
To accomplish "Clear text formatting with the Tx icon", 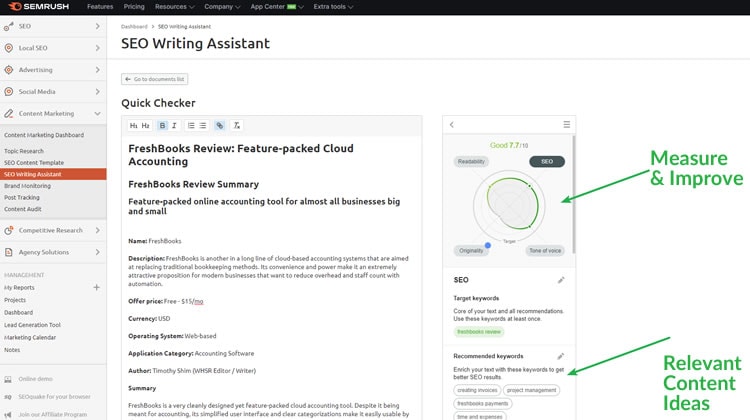I will (236, 125).
